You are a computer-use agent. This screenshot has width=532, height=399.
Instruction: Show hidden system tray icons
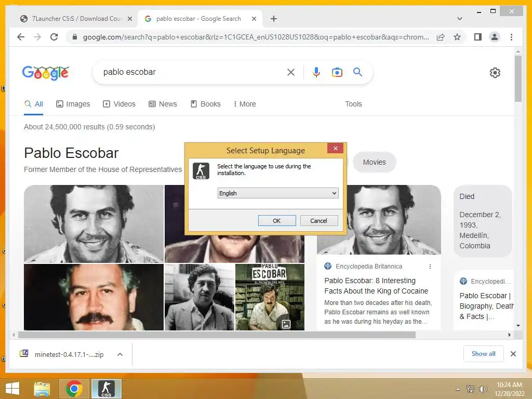coord(458,389)
